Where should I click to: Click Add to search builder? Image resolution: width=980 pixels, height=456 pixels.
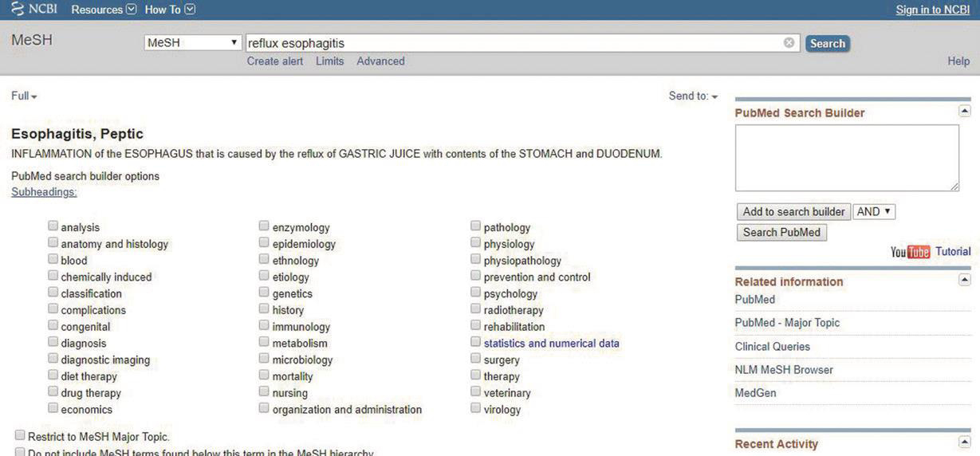tap(793, 212)
